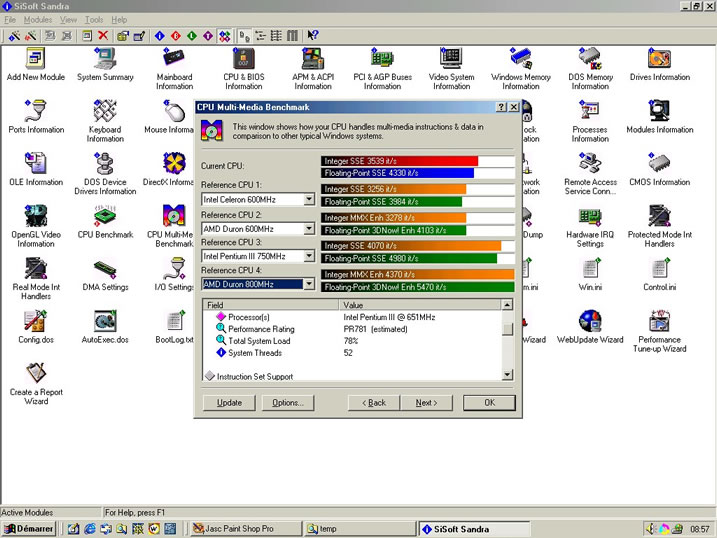Switch to Jasc Paint Shop Pro taskbar button

tap(246, 529)
